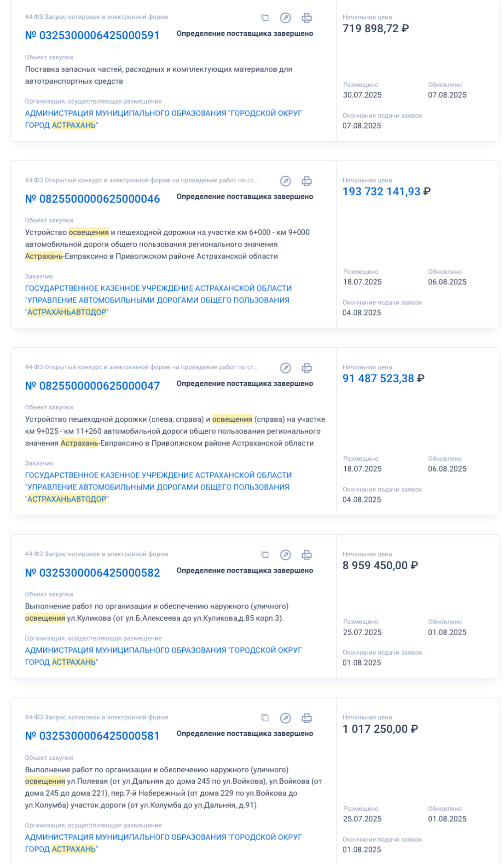504x864 pixels.
Task: Click the electronic signature icon for purchase №0325300006425000591
Action: pos(285,18)
